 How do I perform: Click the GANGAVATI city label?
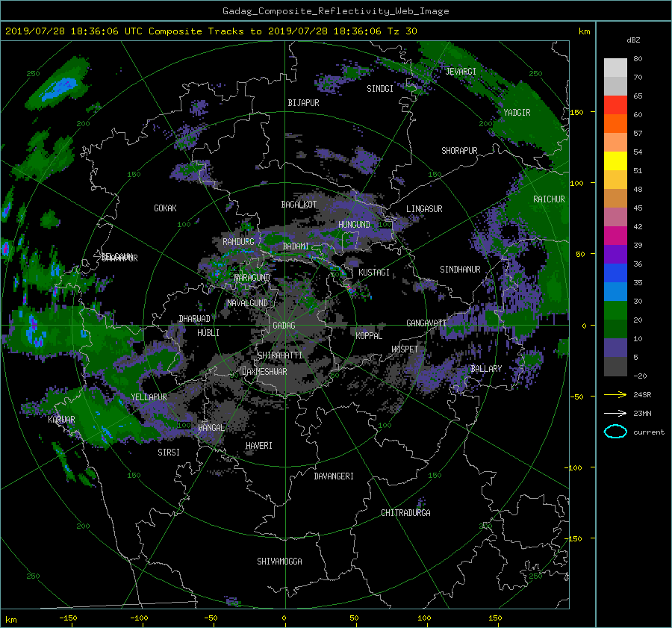(x=426, y=323)
